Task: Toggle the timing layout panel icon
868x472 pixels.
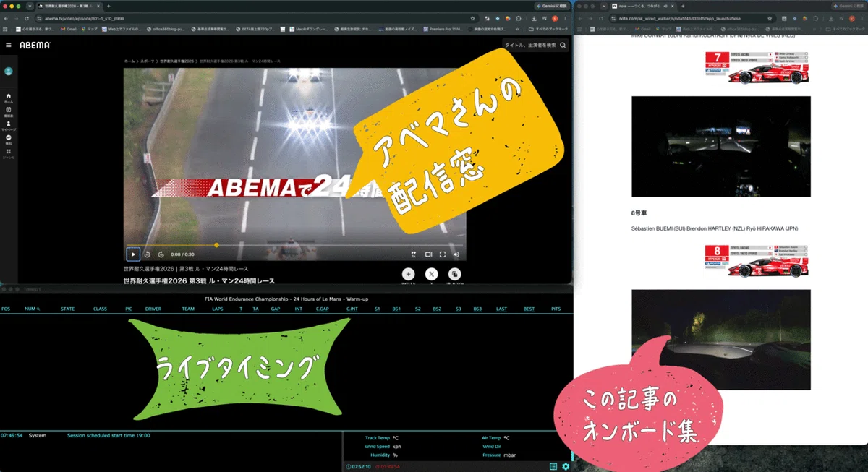Action: click(x=553, y=466)
